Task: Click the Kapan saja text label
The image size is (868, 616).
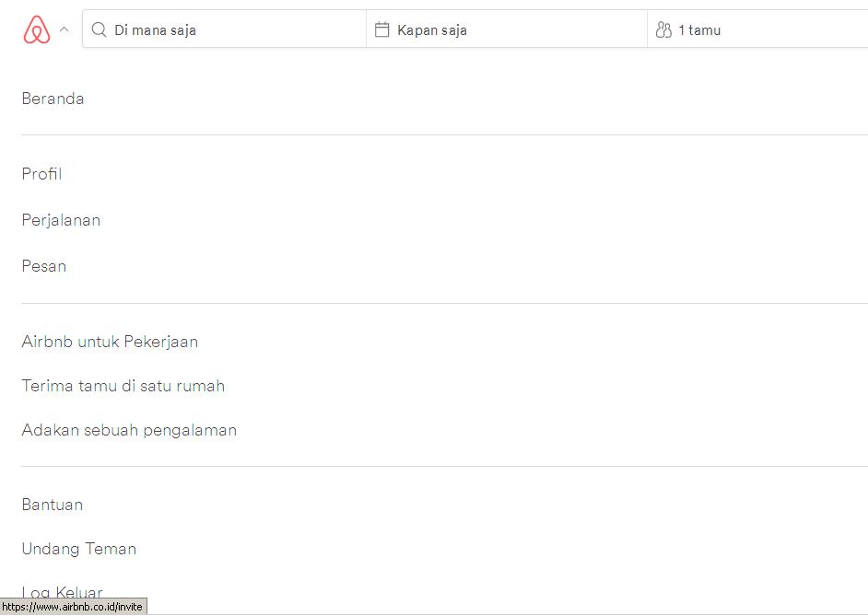Action: [x=432, y=29]
